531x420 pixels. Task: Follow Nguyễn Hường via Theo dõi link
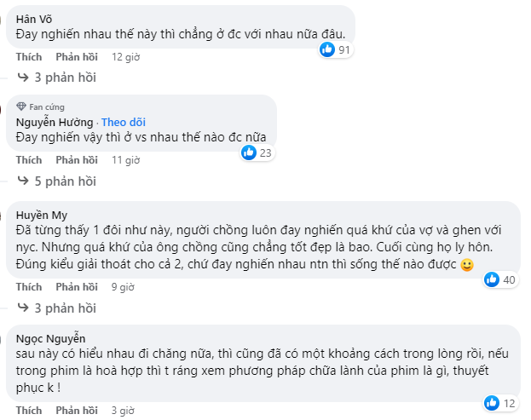click(x=124, y=123)
